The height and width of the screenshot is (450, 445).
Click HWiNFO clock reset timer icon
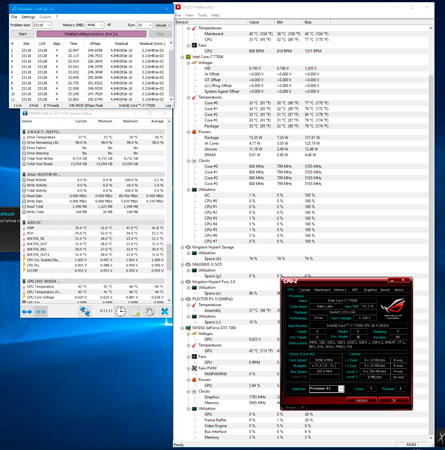point(120,312)
